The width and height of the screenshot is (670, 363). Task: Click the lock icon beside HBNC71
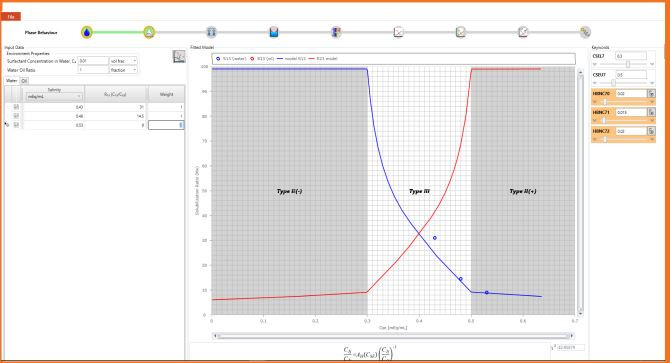point(651,112)
